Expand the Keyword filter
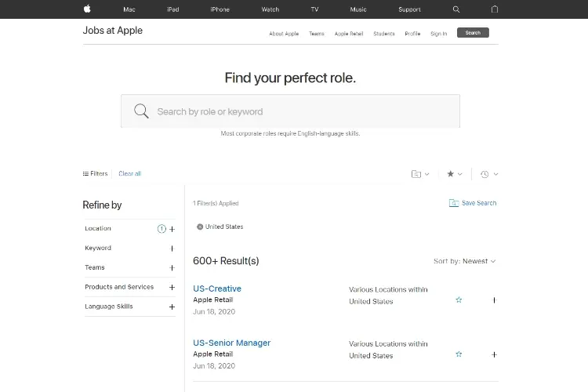 click(172, 249)
